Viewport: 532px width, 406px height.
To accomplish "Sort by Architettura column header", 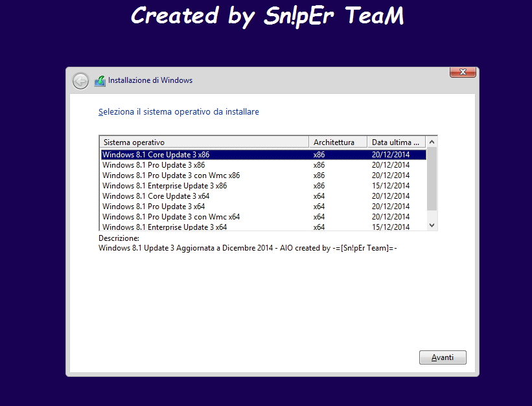I will tap(338, 142).
